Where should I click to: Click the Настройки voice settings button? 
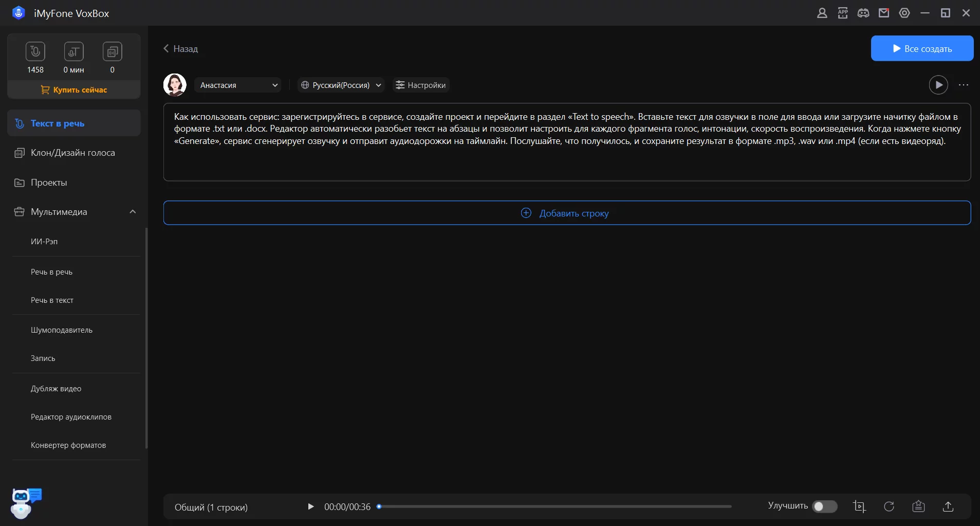coord(421,85)
